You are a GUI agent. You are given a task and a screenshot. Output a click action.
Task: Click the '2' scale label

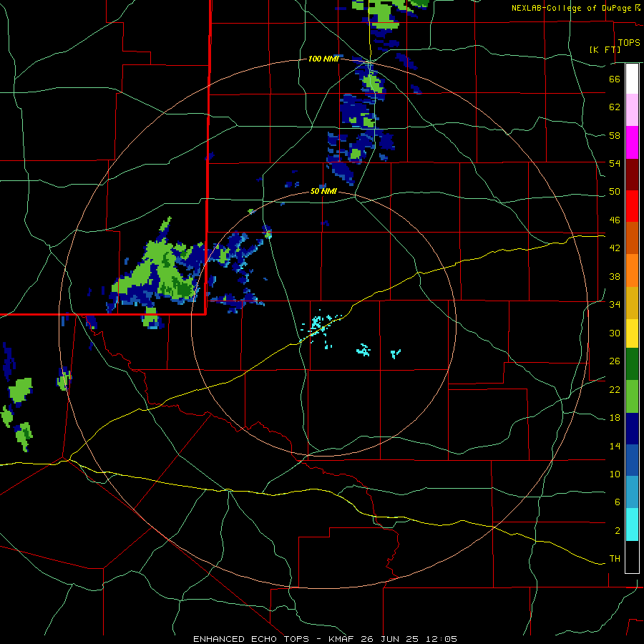pos(617,531)
